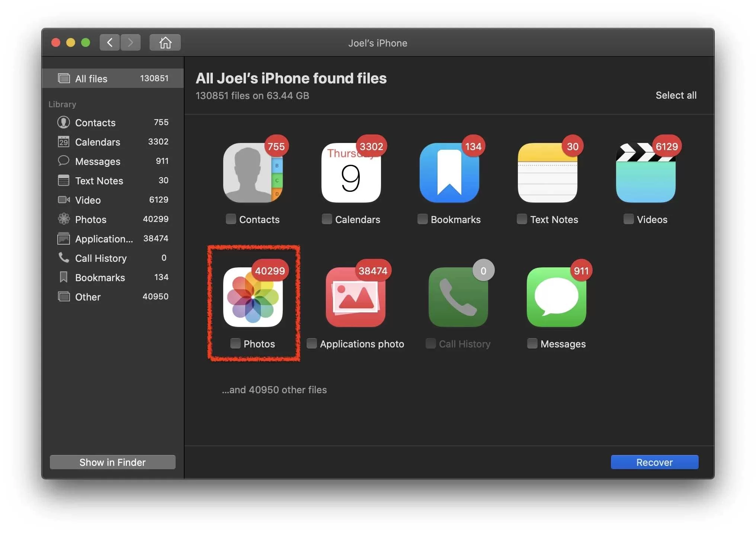The height and width of the screenshot is (534, 756).
Task: Click the Select all link
Action: (676, 95)
